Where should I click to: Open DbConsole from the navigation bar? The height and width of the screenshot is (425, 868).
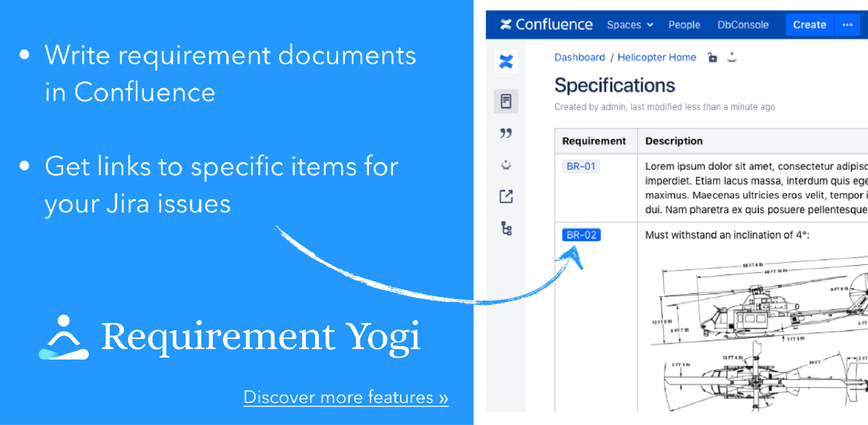coord(743,25)
